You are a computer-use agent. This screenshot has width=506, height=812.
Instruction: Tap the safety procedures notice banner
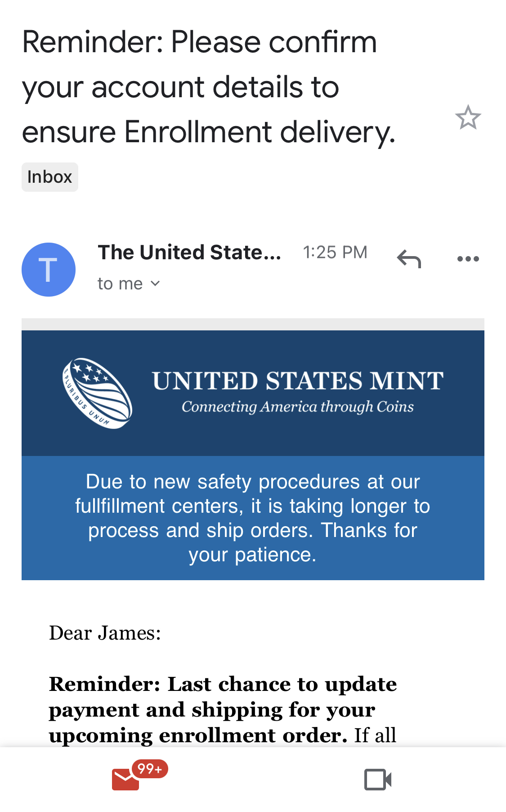click(x=253, y=518)
